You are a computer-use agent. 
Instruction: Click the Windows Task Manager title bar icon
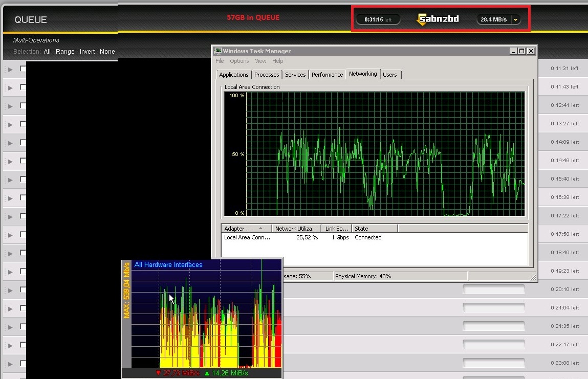(x=218, y=51)
